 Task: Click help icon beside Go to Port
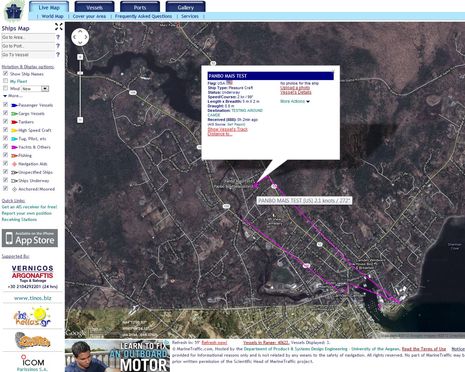tap(58, 46)
